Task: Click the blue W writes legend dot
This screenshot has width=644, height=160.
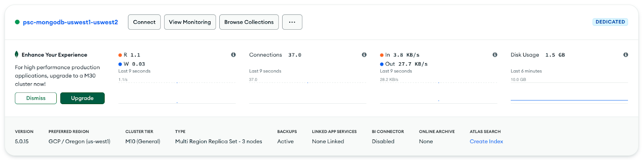Action: pyautogui.click(x=120, y=64)
